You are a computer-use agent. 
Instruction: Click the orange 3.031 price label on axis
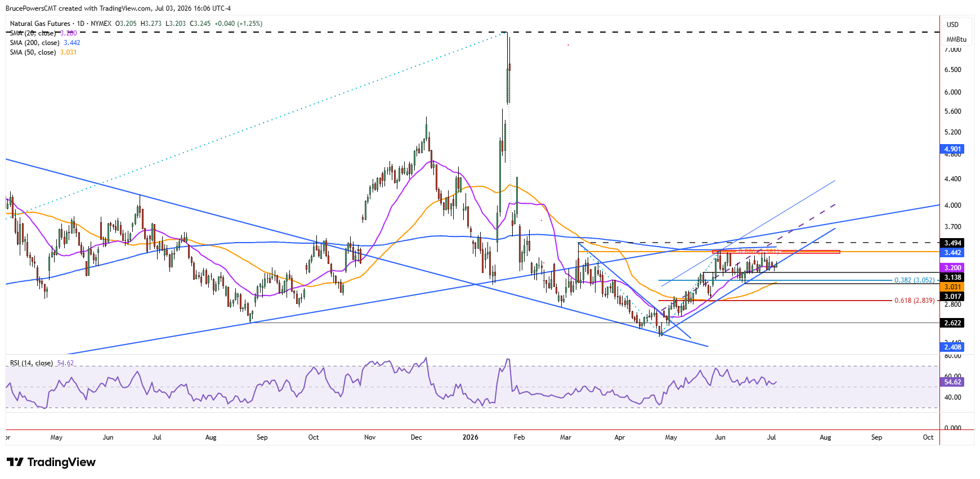pos(952,287)
